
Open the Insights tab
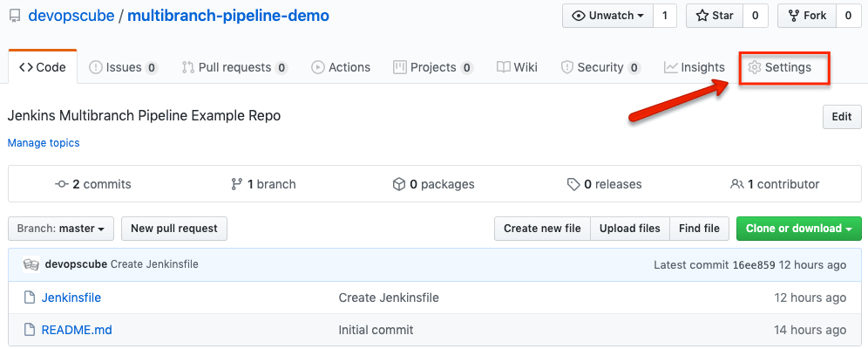694,67
